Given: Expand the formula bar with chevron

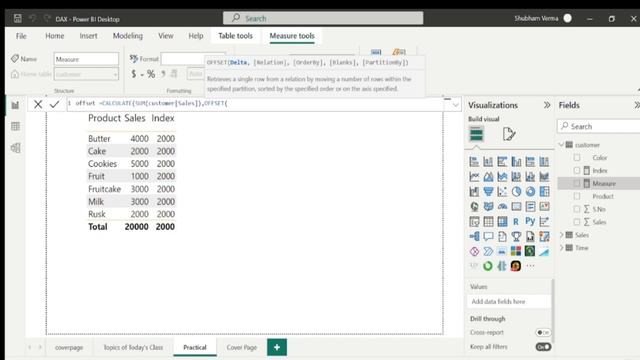Looking at the screenshot, I should click(x=456, y=105).
